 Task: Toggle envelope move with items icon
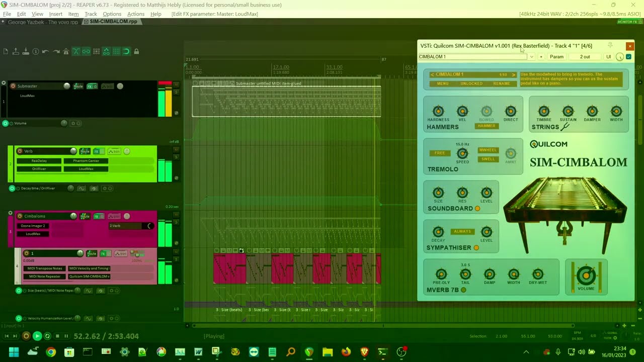point(106,51)
